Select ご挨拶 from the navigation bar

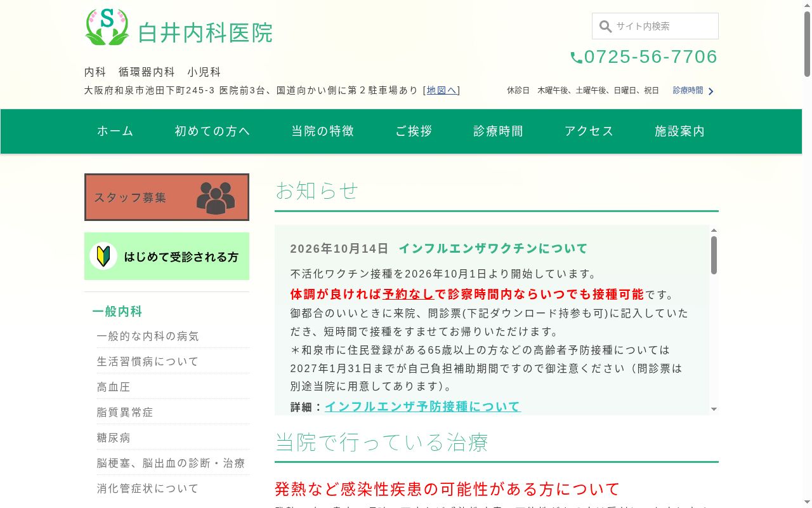[x=414, y=131]
